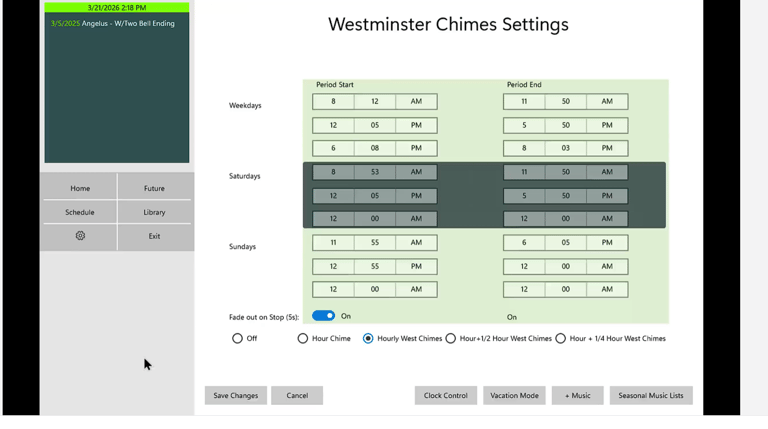Viewport: 768px width, 429px height.
Task: Click Weekdays first period start AM field
Action: [x=416, y=101]
